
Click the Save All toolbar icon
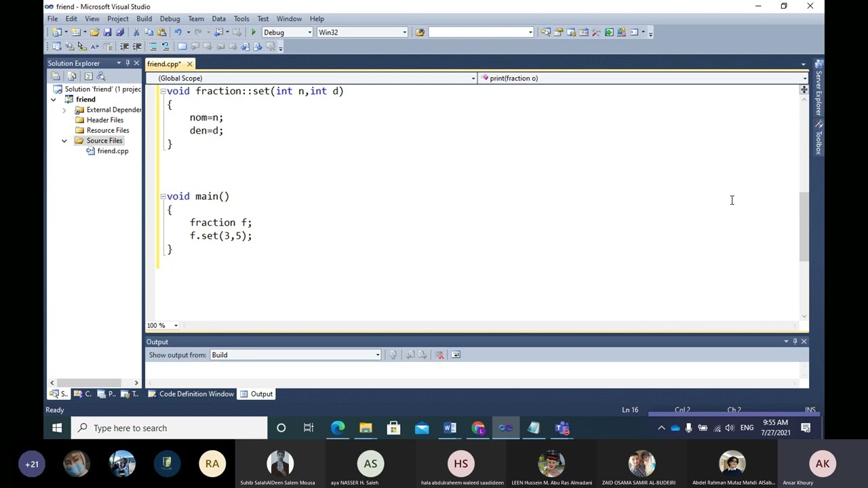coord(120,32)
